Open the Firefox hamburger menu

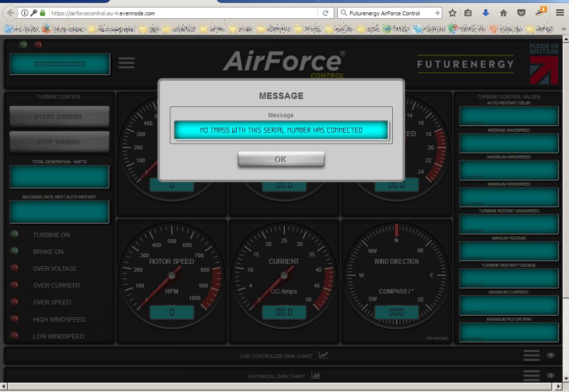560,13
